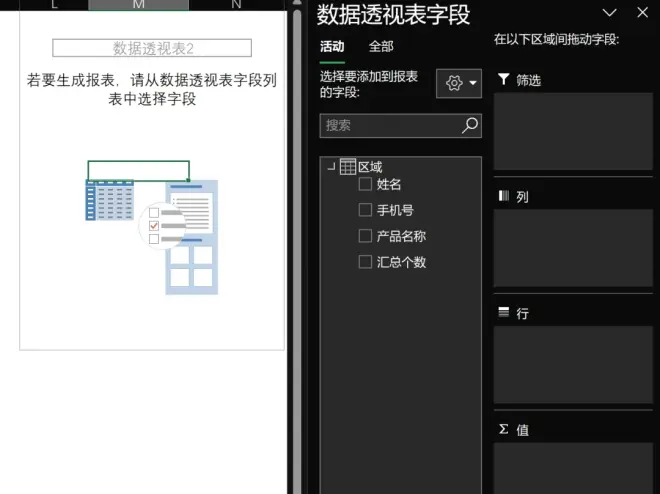
Task: Close the 数据透视表字段 pane
Action: pyautogui.click(x=642, y=13)
